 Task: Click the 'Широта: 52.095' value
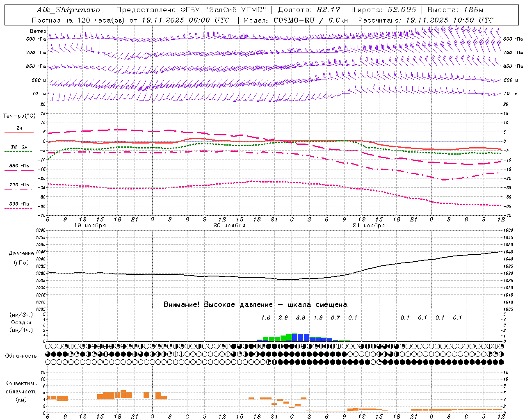[x=384, y=10]
